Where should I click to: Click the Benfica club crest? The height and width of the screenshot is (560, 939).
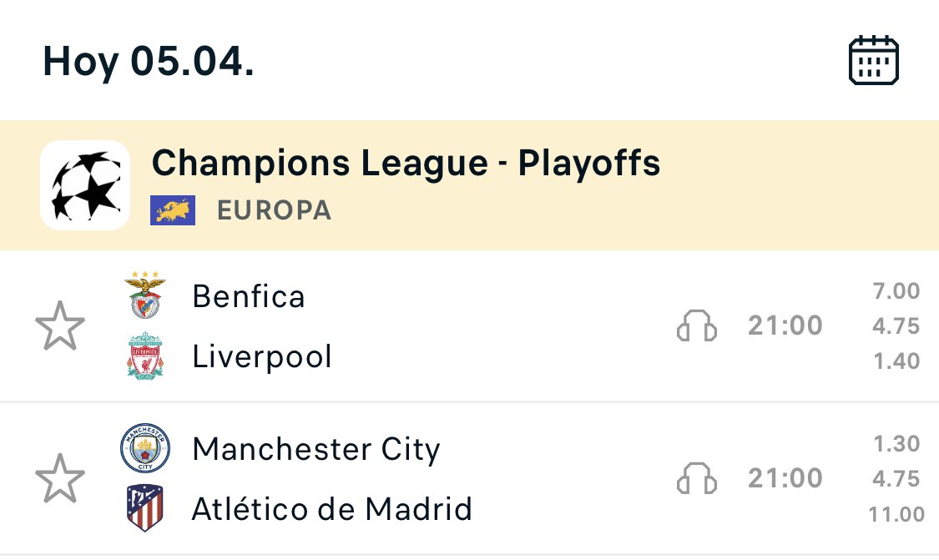(145, 296)
